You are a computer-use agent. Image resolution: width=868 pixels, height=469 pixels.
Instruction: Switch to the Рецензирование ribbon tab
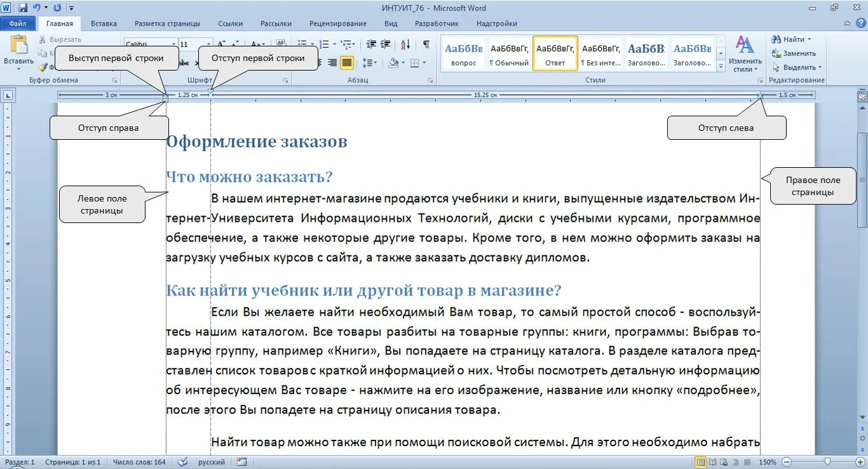point(338,24)
